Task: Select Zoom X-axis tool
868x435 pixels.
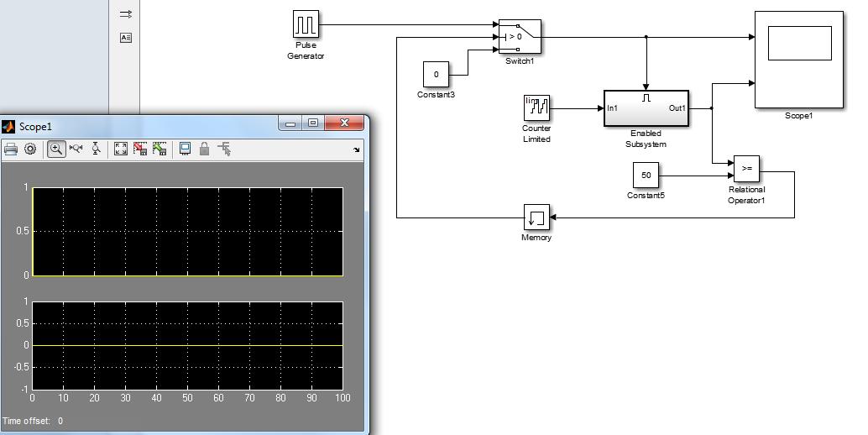Action: [x=76, y=149]
